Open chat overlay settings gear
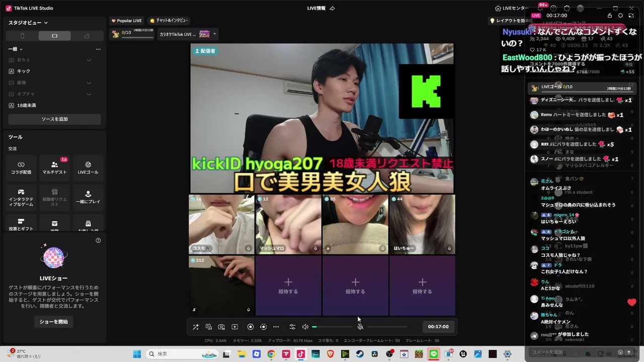The height and width of the screenshot is (362, 644). (620, 16)
